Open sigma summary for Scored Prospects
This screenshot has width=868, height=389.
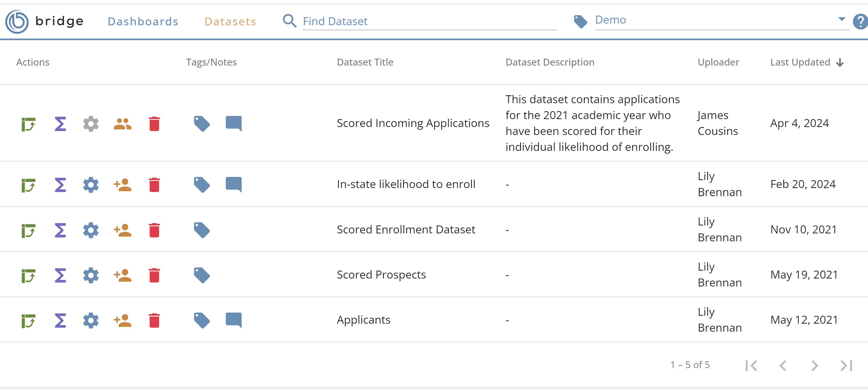(60, 275)
